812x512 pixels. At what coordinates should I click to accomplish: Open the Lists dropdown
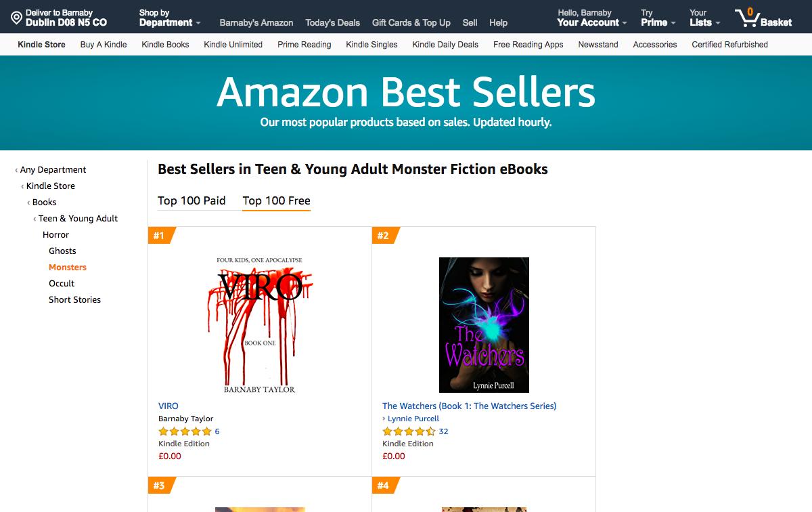pos(700,22)
